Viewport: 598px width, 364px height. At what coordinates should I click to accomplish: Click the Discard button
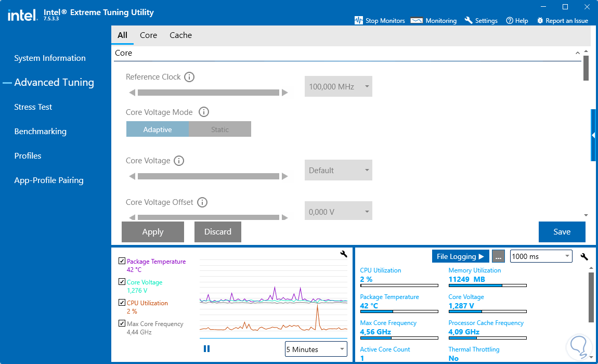coord(218,231)
